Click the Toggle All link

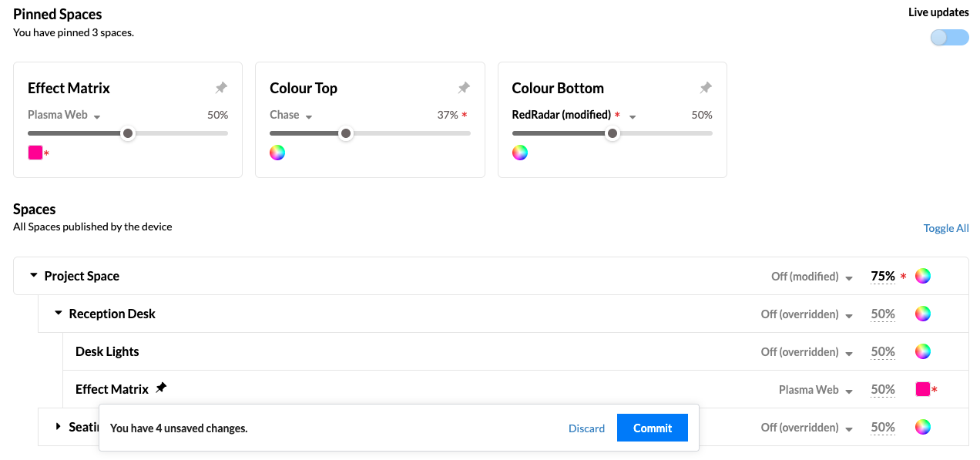point(946,228)
